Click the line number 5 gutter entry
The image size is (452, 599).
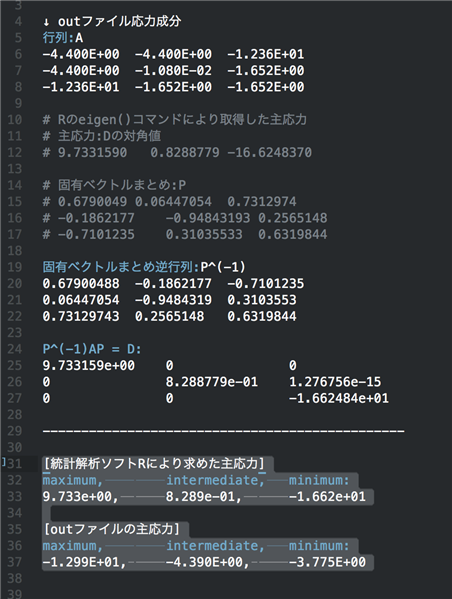click(18, 38)
